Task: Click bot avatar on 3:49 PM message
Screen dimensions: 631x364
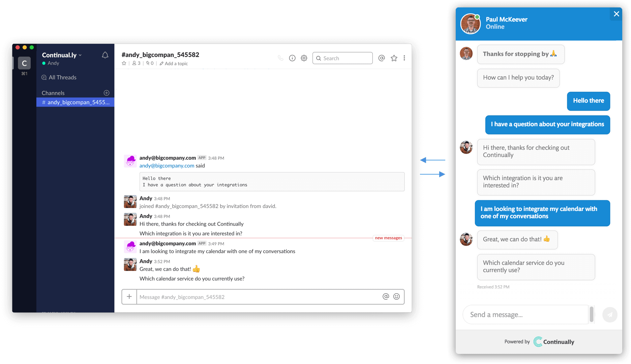Action: click(x=130, y=247)
